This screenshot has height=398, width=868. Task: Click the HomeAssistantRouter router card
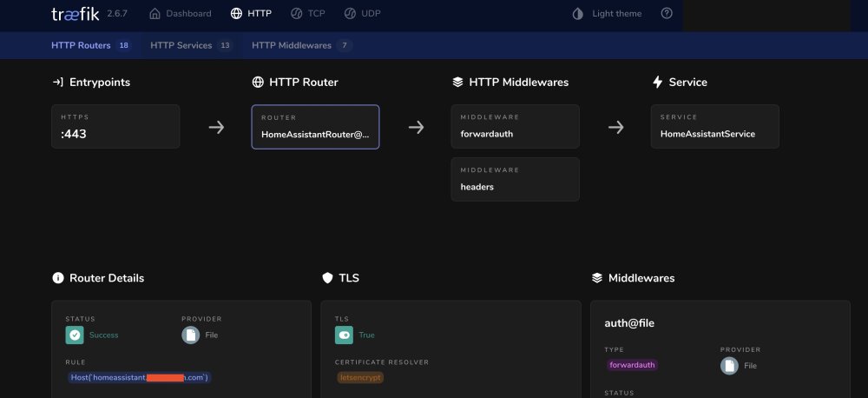click(x=315, y=127)
